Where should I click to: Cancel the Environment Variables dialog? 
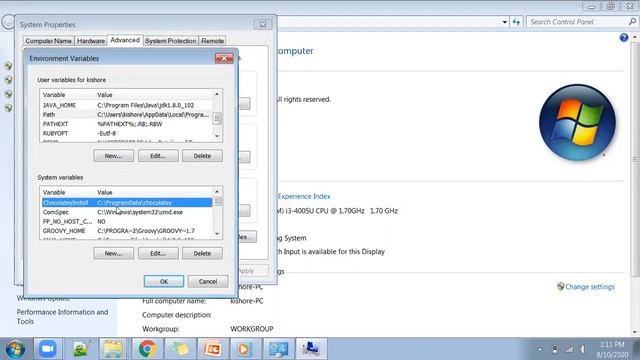[208, 282]
